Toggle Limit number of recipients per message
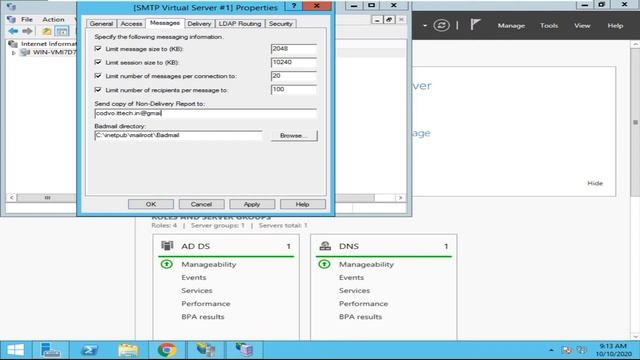The width and height of the screenshot is (640, 360). tap(98, 89)
